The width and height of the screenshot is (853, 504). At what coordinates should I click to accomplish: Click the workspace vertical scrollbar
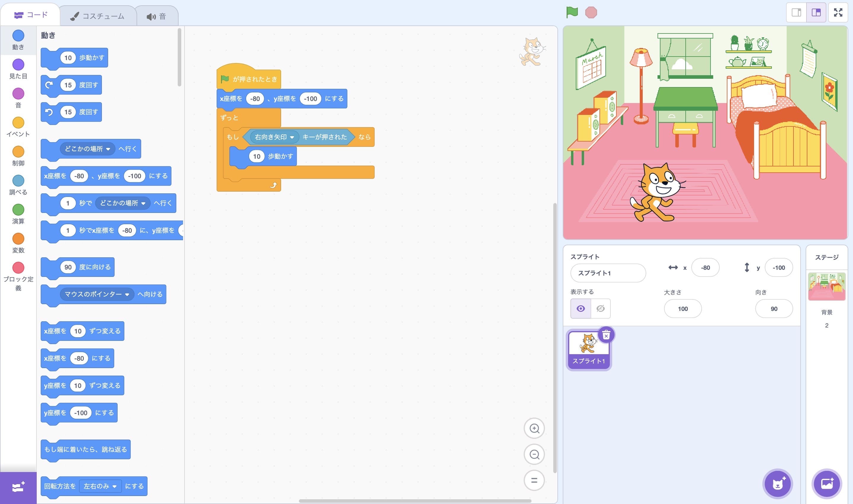tap(555, 338)
